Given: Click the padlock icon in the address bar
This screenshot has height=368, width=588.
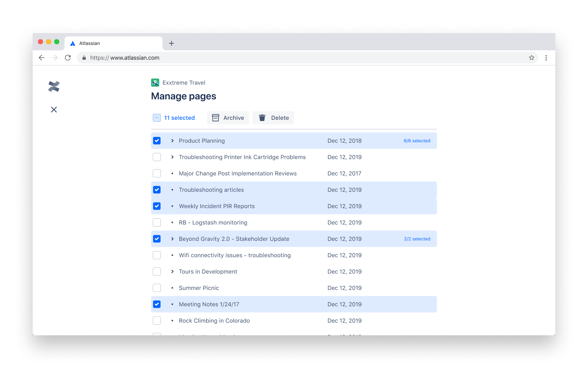Looking at the screenshot, I should click(x=84, y=57).
